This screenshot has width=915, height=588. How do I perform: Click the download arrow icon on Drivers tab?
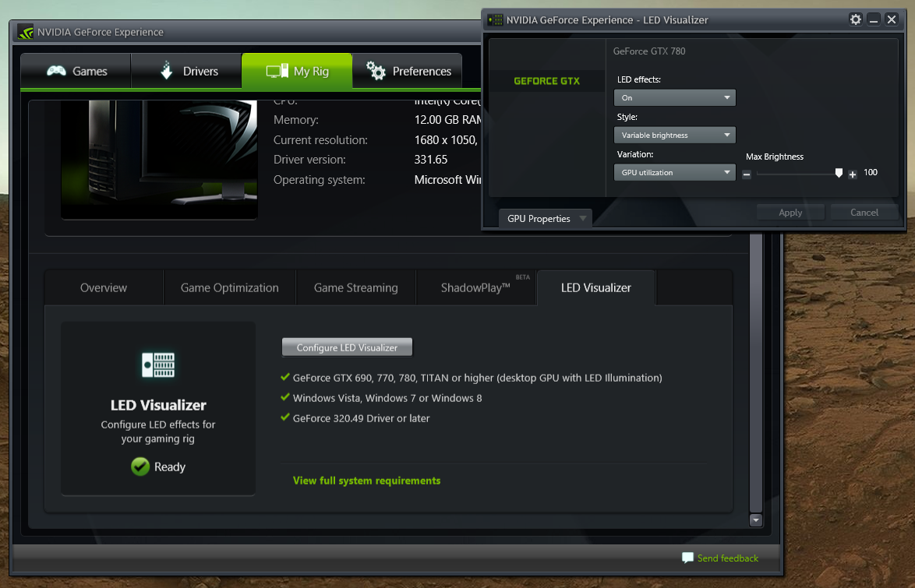pos(167,70)
